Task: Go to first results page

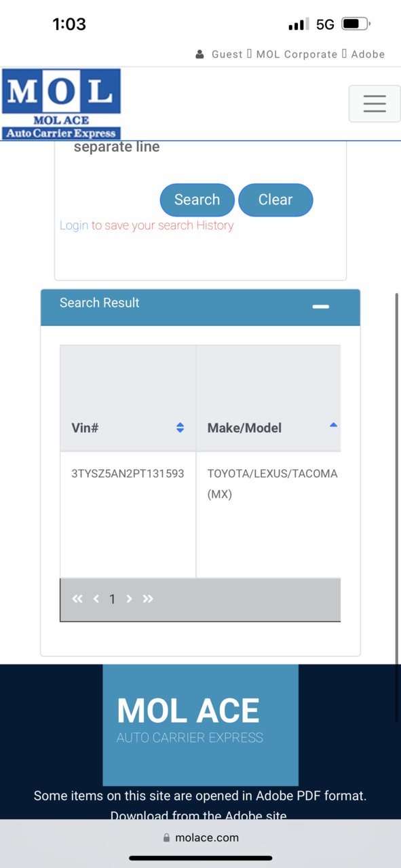Action: click(77, 599)
